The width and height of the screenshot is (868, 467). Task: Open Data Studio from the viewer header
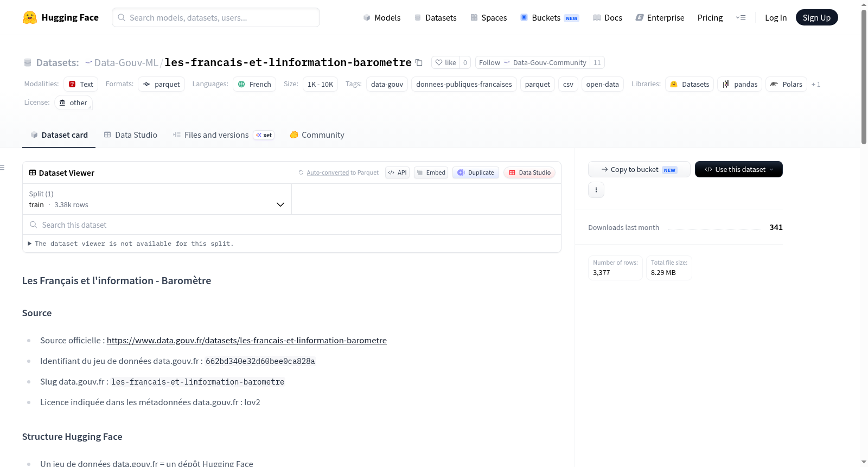529,172
